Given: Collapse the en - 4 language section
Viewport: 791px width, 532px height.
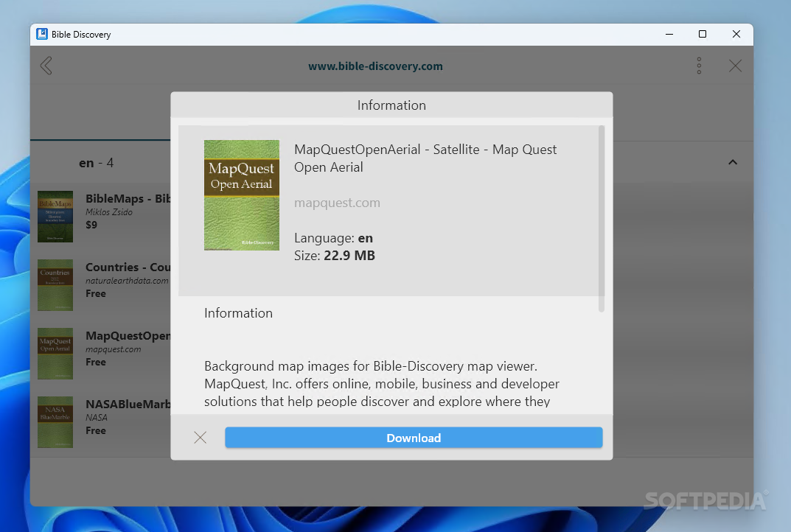Looking at the screenshot, I should pyautogui.click(x=733, y=162).
